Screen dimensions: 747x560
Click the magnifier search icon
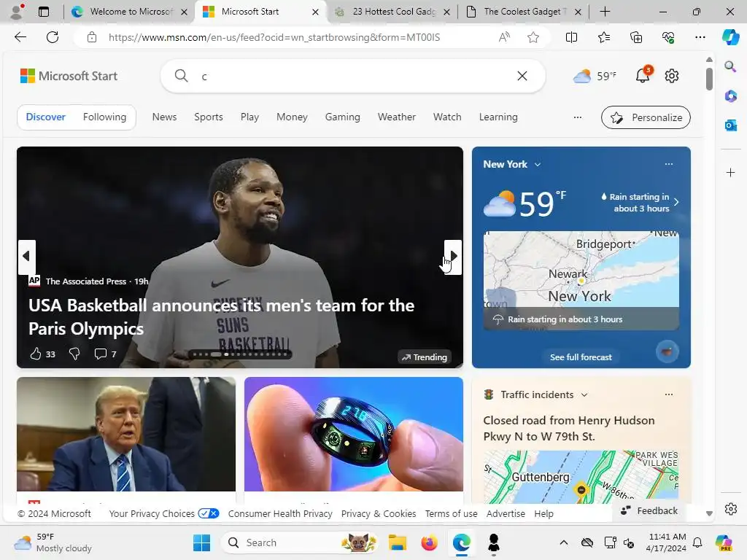tap(181, 76)
